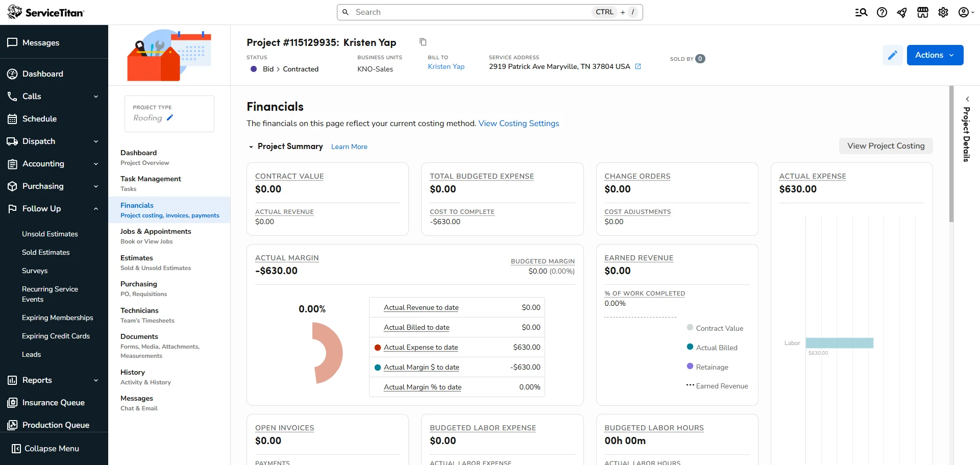Image resolution: width=980 pixels, height=465 pixels.
Task: Open settings via the gear icon
Action: point(943,12)
